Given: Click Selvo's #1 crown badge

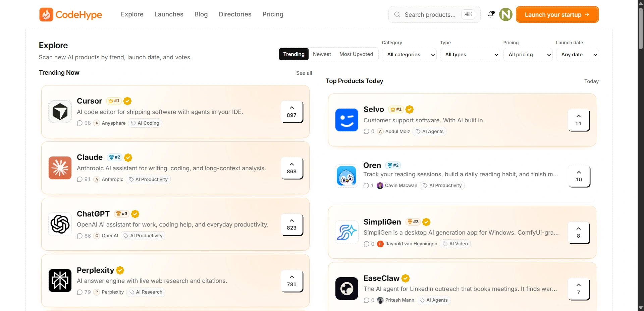Looking at the screenshot, I should click(x=396, y=109).
